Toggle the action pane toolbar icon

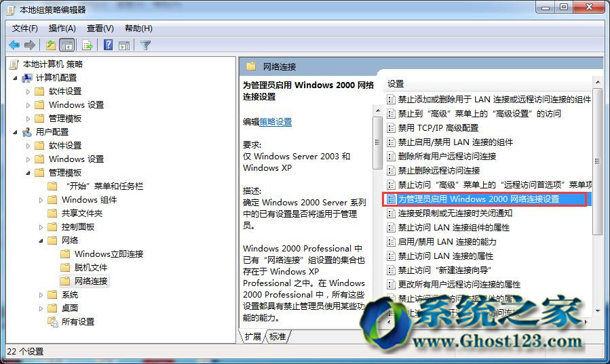click(124, 45)
